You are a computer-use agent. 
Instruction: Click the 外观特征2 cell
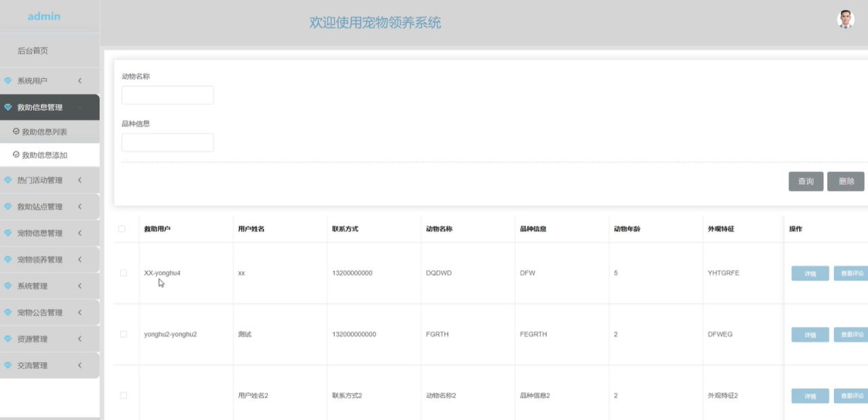pyautogui.click(x=723, y=396)
